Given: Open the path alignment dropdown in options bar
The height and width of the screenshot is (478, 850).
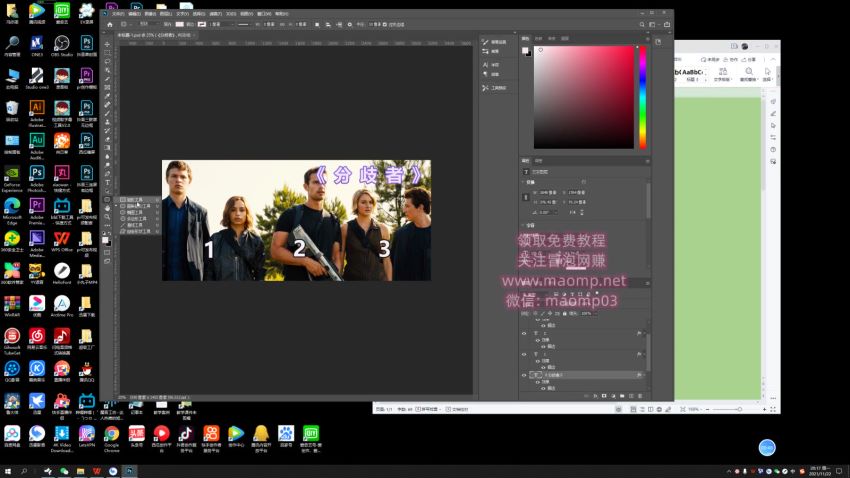Looking at the screenshot, I should pos(328,24).
